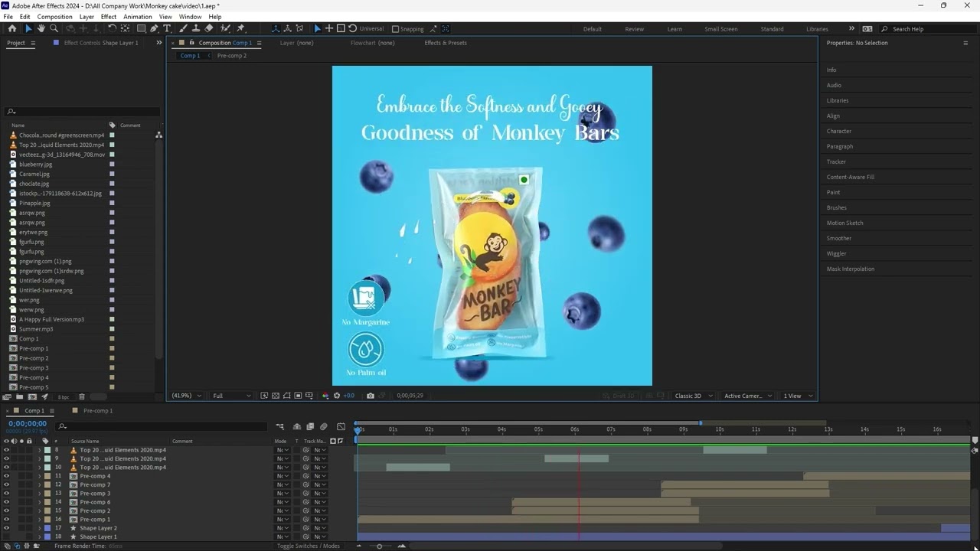Open the Character panel
980x551 pixels.
839,131
